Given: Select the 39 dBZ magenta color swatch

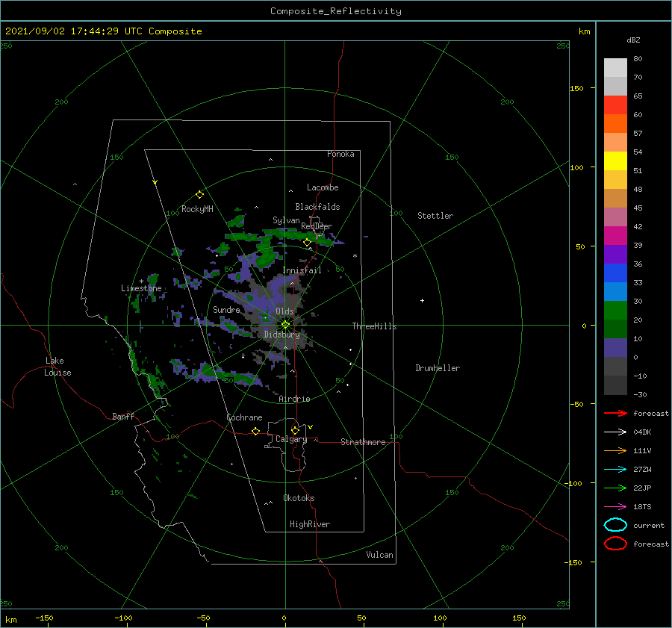Looking at the screenshot, I should (615, 236).
